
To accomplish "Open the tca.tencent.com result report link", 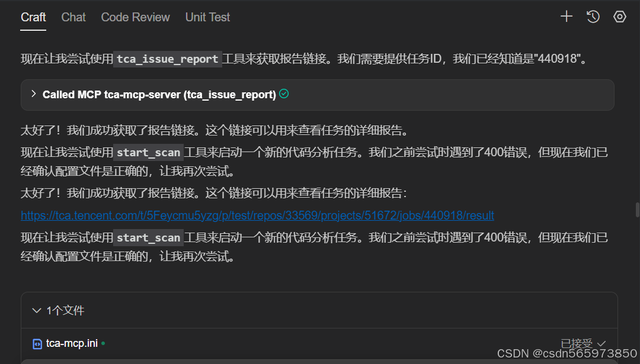I will (x=257, y=215).
